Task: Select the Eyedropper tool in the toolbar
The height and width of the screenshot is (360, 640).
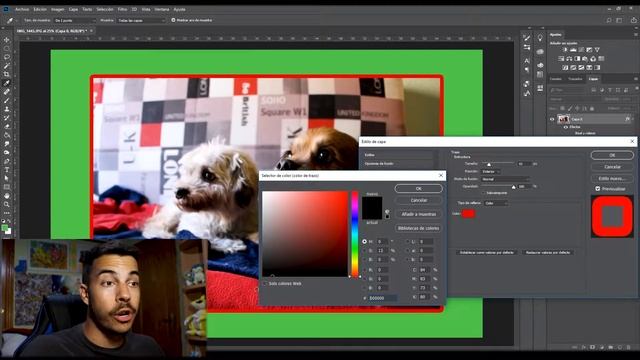Action: 7,83
